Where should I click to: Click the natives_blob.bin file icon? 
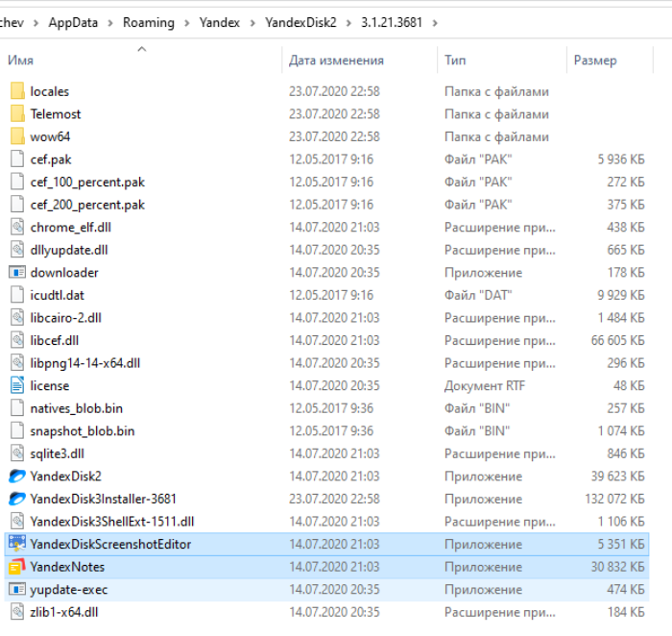[x=17, y=408]
